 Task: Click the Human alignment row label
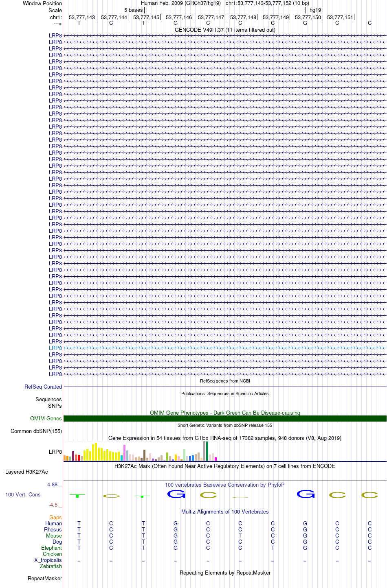coord(54,523)
